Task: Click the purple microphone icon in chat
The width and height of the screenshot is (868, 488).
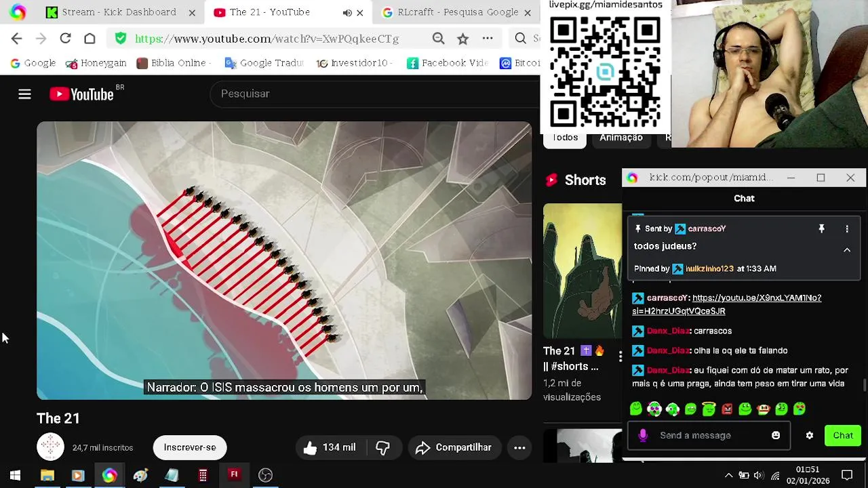Action: [x=643, y=435]
